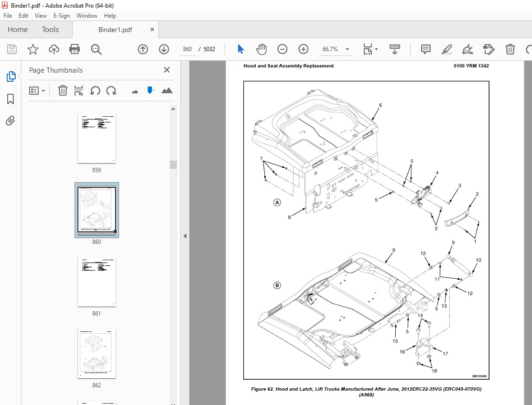Open thumbnail options menu dropdown
Screen dimensions: 532x405
tap(37, 91)
